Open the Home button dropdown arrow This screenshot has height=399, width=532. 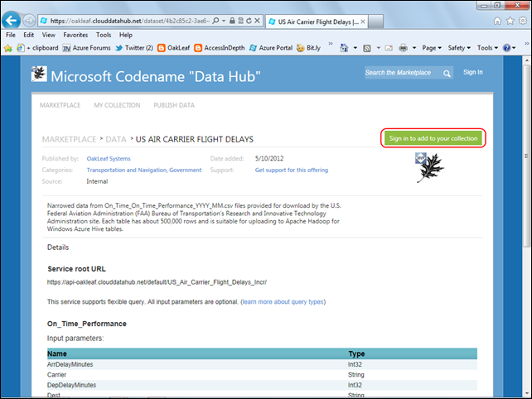tap(355, 48)
